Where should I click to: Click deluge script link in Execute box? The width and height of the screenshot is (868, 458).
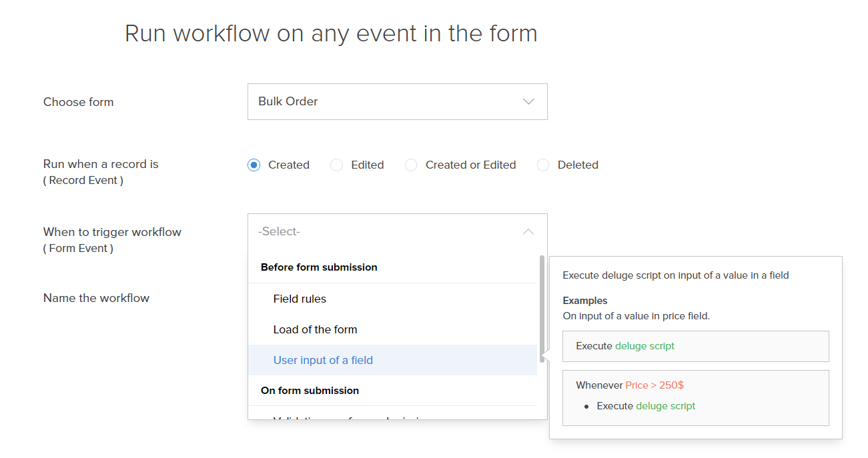(644, 346)
